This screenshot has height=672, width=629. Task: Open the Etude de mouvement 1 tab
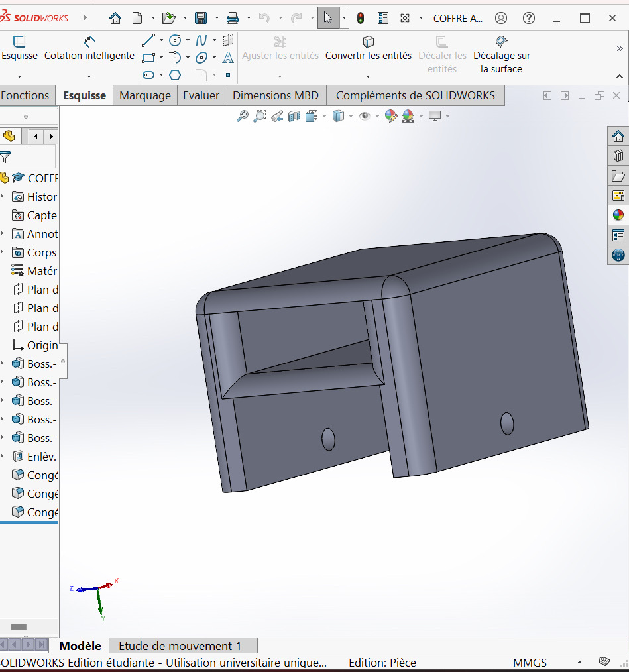pyautogui.click(x=180, y=646)
